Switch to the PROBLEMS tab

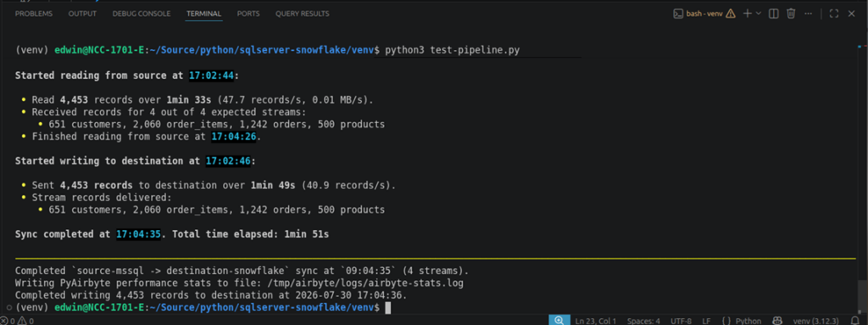click(34, 14)
